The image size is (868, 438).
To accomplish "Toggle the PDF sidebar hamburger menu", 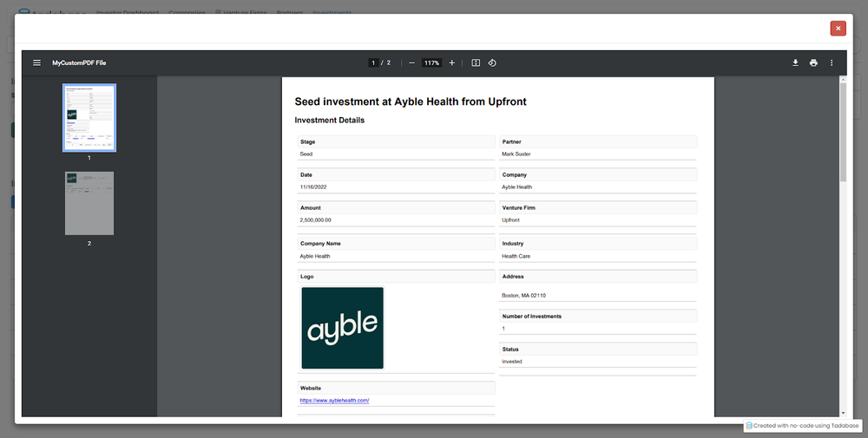I will (x=36, y=63).
